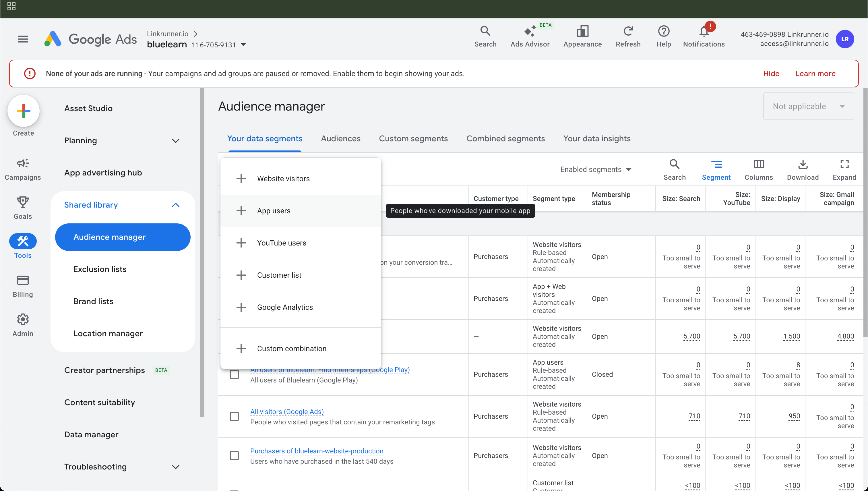Refresh the page data

628,36
